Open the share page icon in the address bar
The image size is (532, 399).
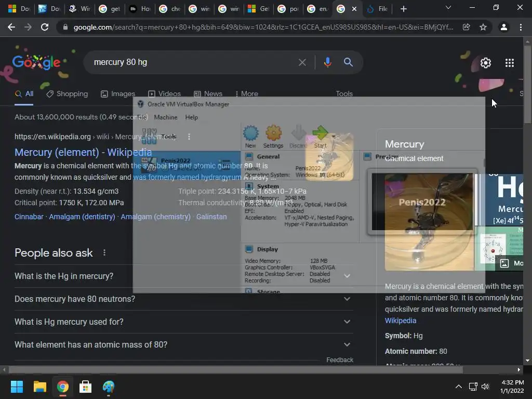(467, 27)
